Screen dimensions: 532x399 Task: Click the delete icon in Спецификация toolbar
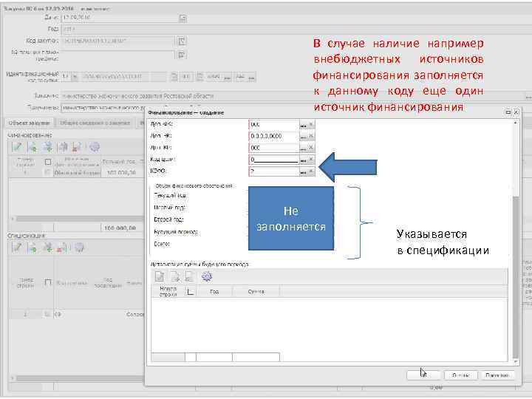62,248
